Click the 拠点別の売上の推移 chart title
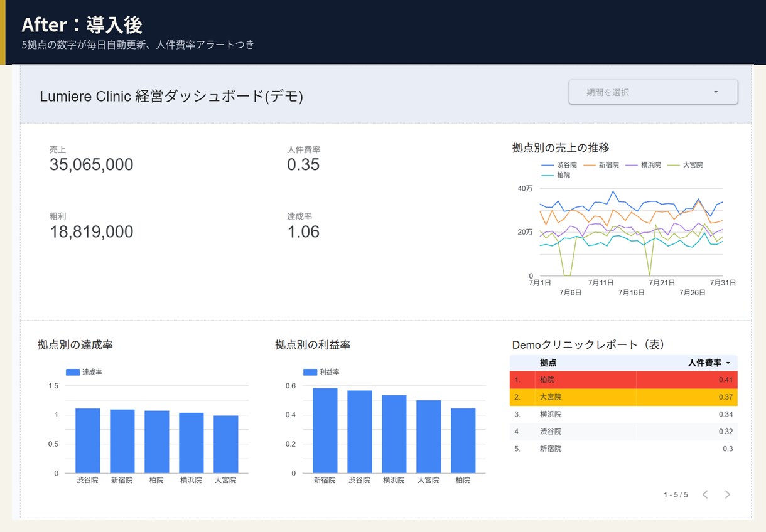 pos(561,148)
